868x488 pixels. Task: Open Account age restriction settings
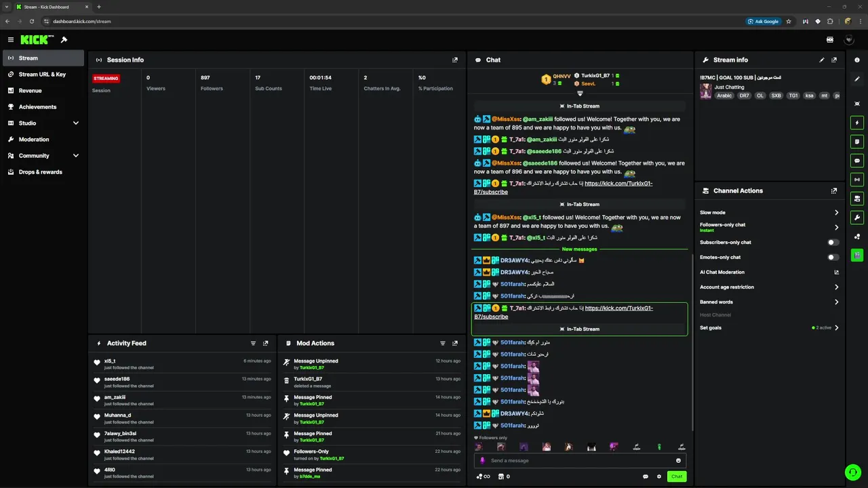click(770, 287)
